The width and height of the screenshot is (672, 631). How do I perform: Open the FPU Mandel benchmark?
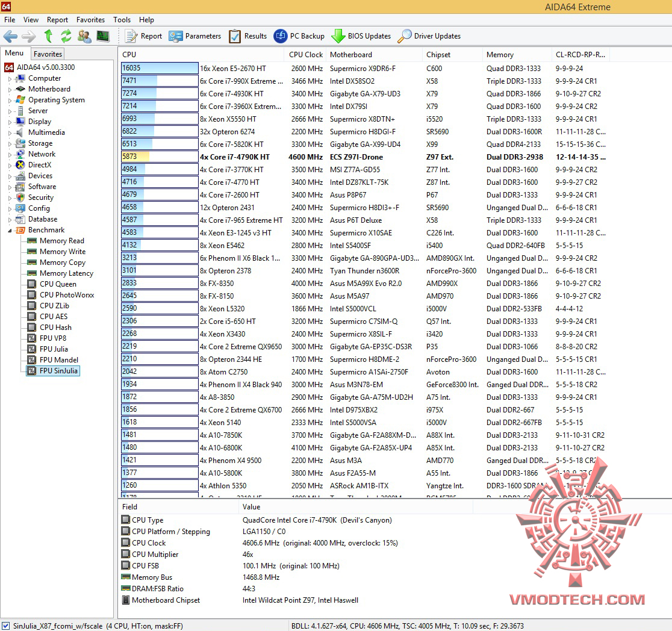coord(53,359)
